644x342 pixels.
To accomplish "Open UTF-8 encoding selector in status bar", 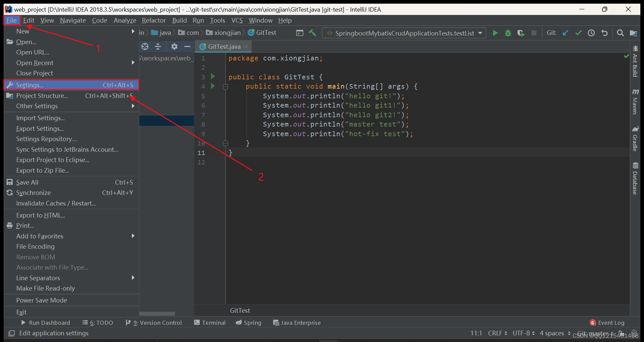I will click(524, 333).
